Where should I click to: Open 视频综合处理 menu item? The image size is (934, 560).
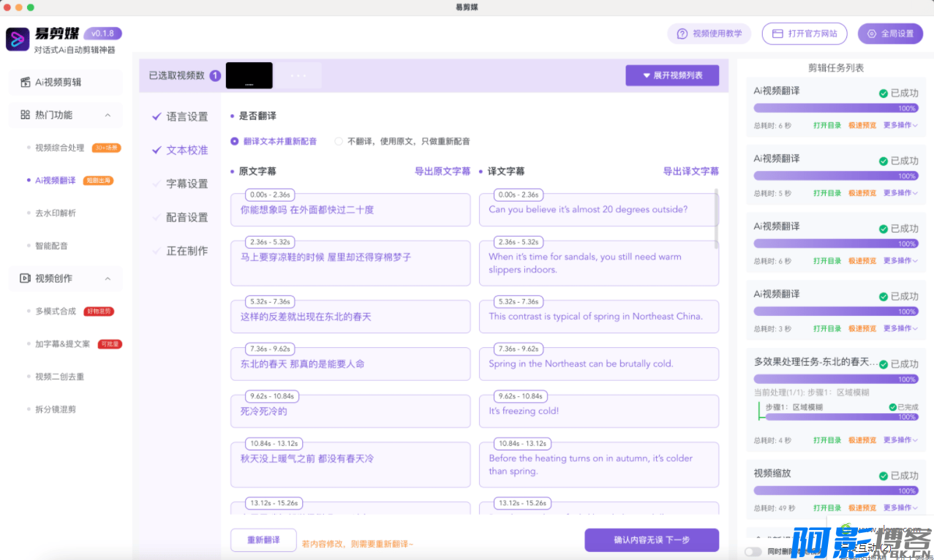60,148
